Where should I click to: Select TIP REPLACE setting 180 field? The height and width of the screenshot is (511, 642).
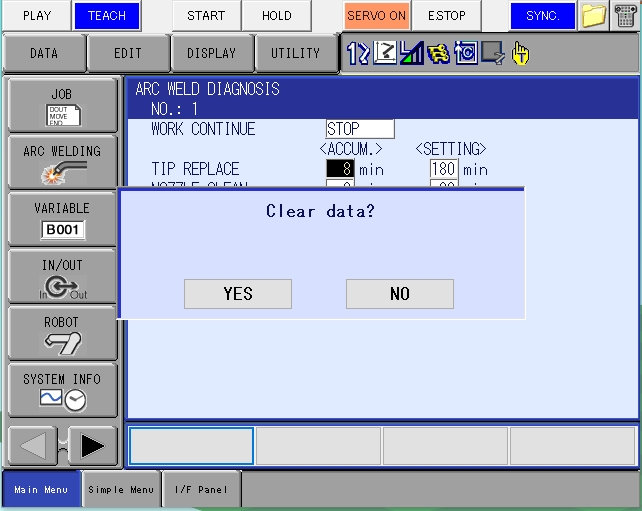point(443,169)
